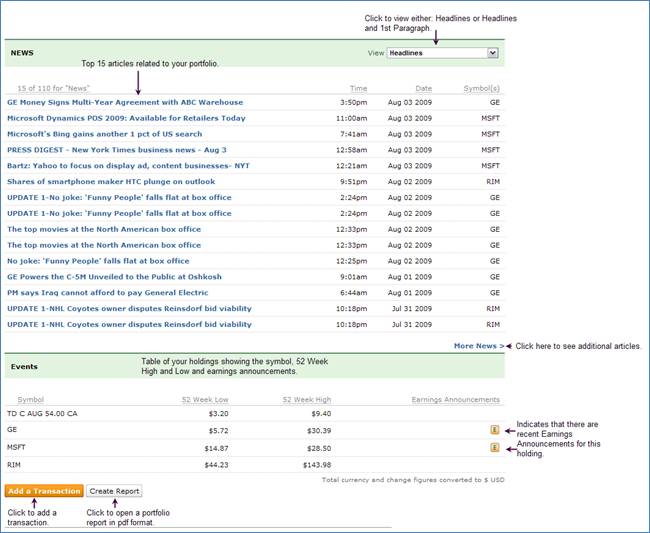Image resolution: width=650 pixels, height=533 pixels.
Task: Click RIM symbol in the HTC news row
Action: [x=493, y=182]
